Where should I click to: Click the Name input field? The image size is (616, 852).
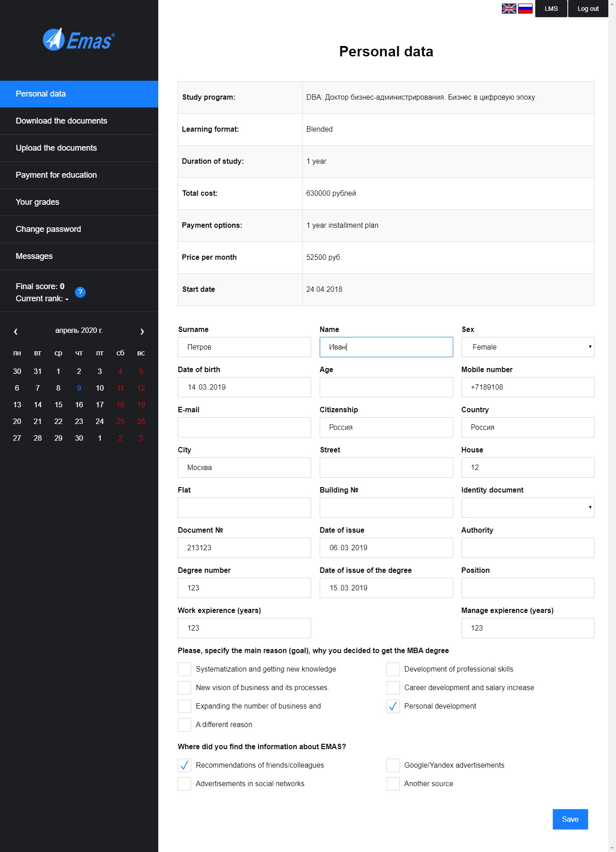click(386, 347)
